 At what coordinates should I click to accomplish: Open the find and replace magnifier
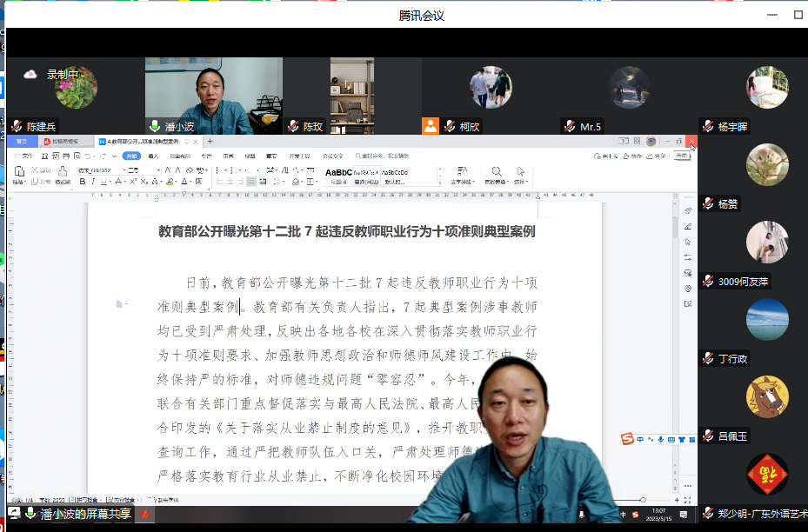pos(497,171)
